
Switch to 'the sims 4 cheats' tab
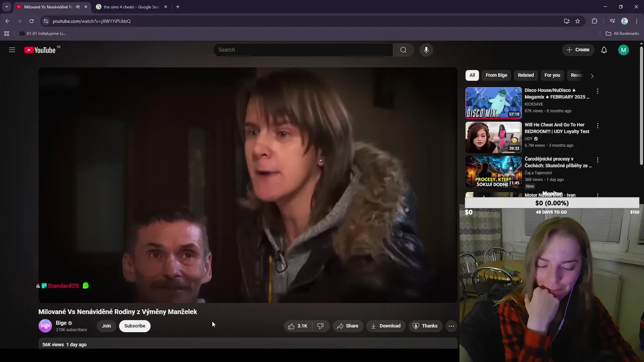[131, 7]
